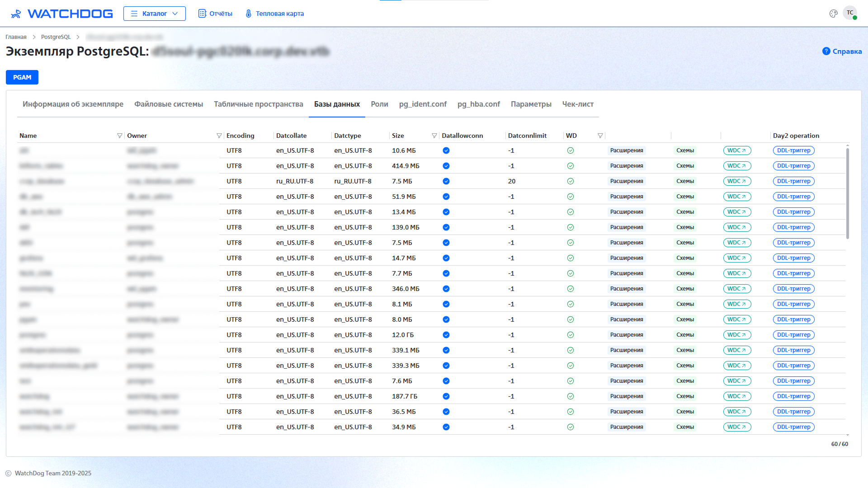The width and height of the screenshot is (868, 488).
Task: Click the breadcrumb chevron after PostgreSQL
Action: pos(78,37)
